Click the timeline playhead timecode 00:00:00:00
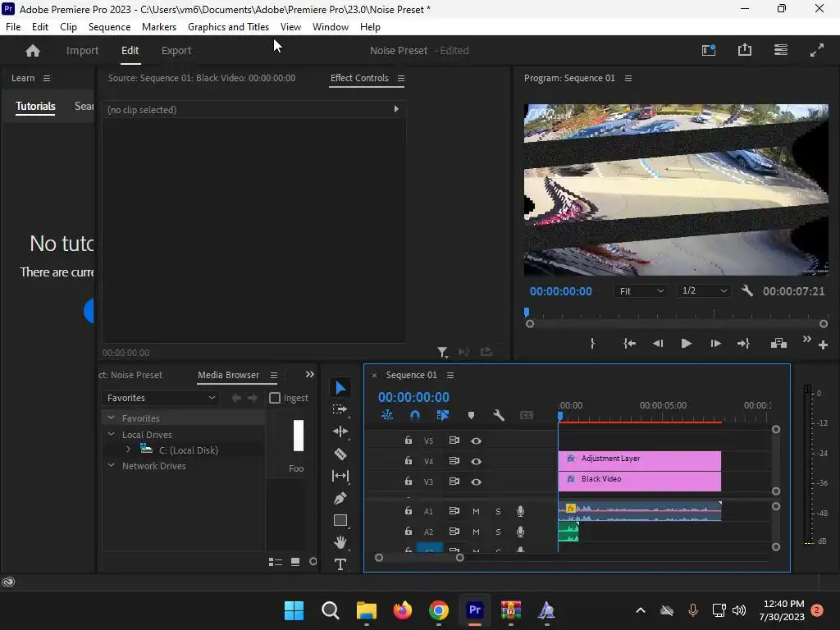The height and width of the screenshot is (630, 840). [x=413, y=397]
